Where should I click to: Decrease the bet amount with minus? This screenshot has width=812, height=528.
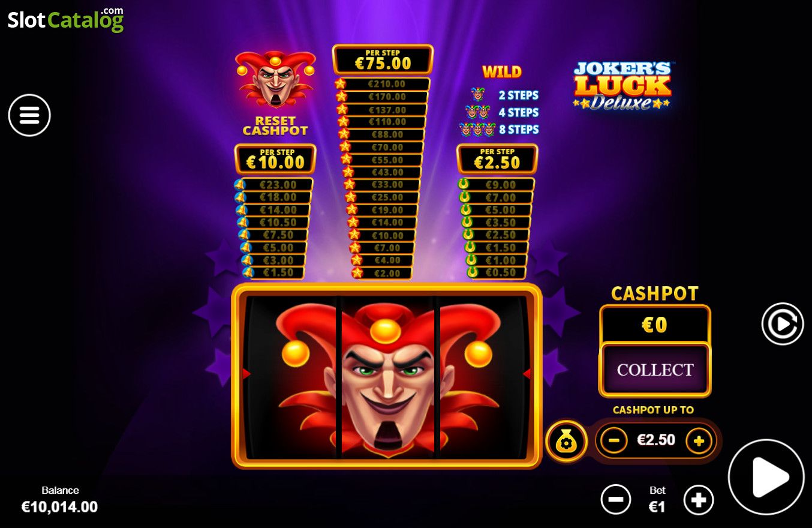pyautogui.click(x=616, y=499)
